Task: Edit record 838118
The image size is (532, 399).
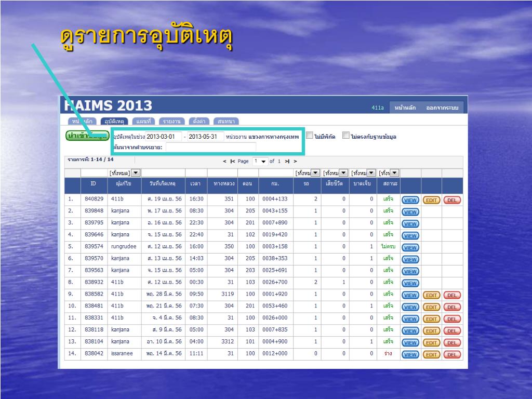Action: 431,331
